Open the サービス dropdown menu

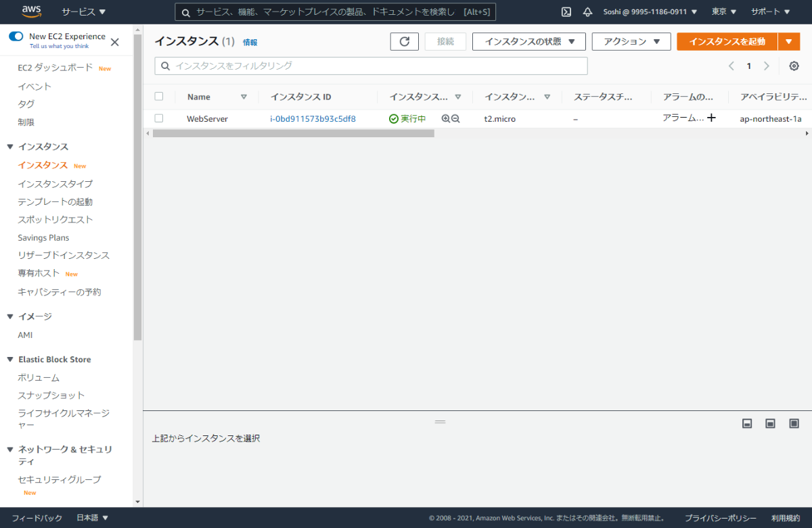tap(84, 11)
